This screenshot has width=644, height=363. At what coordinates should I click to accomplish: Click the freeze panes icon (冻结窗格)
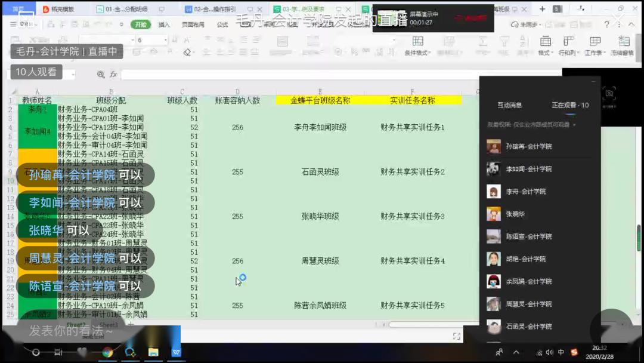click(x=624, y=44)
